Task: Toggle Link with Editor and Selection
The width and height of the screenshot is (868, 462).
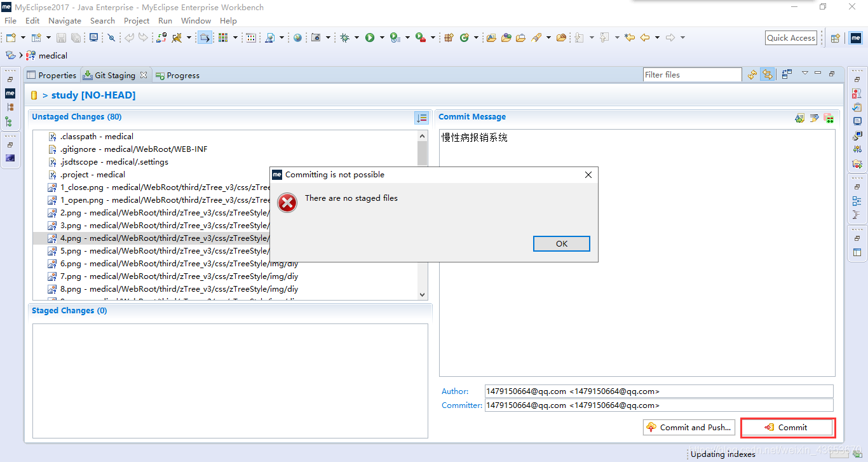Action: (x=768, y=74)
